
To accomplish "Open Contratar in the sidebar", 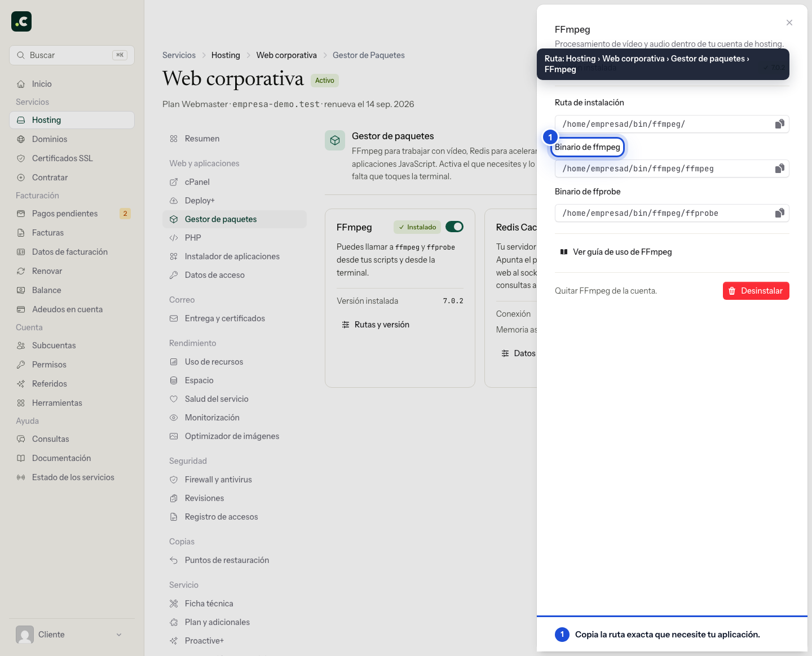I will pos(72,178).
